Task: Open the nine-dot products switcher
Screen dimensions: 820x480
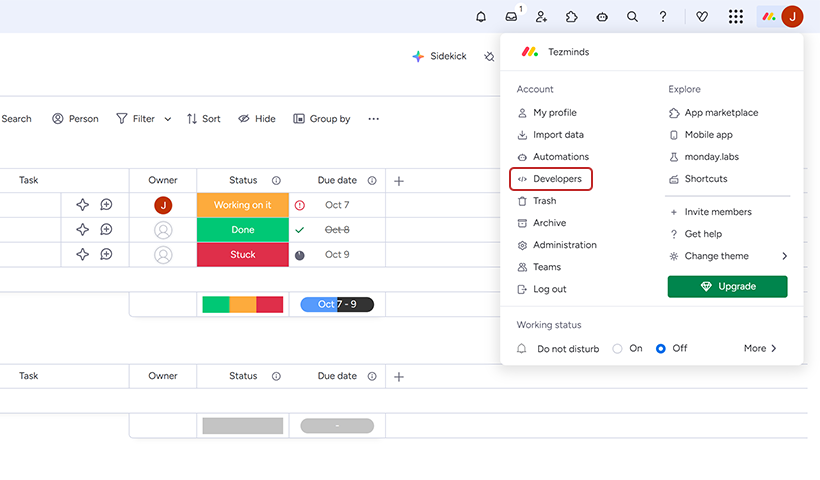Action: point(736,17)
